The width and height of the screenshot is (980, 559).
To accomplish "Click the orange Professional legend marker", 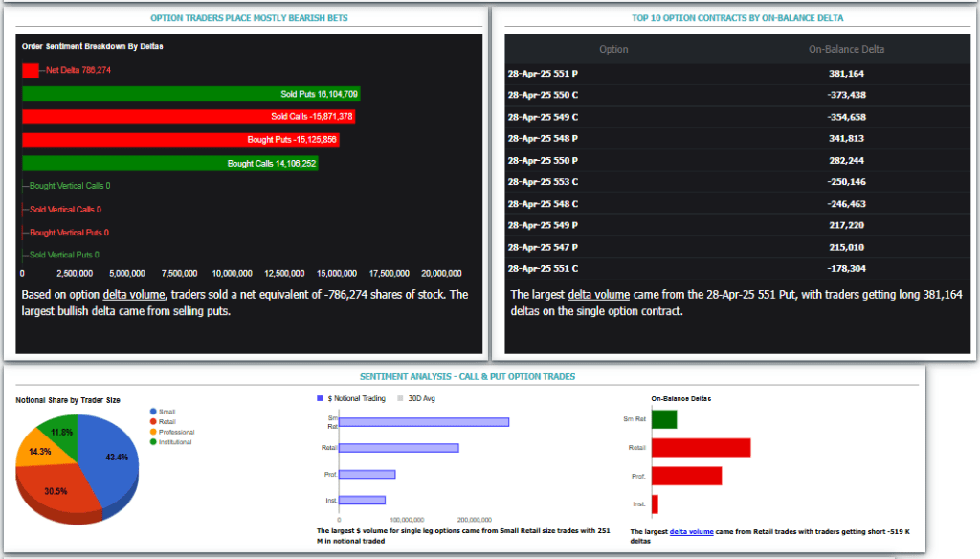I will (153, 432).
